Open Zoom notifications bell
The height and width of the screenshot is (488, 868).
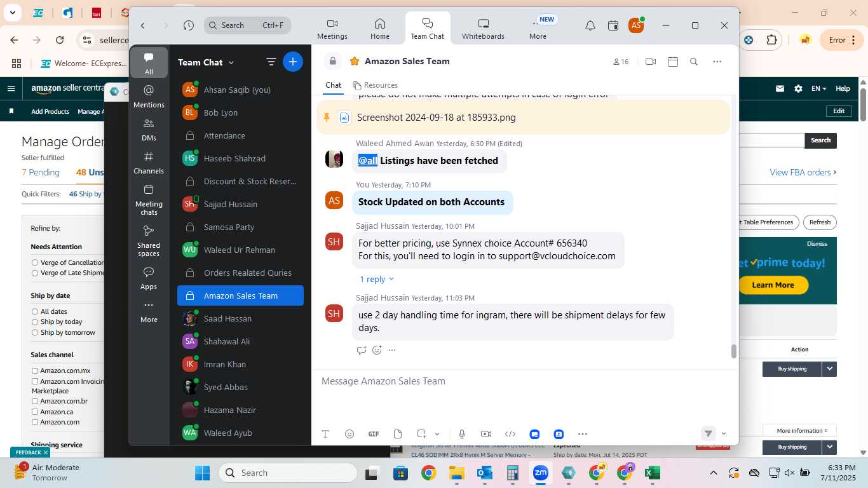pyautogui.click(x=590, y=25)
